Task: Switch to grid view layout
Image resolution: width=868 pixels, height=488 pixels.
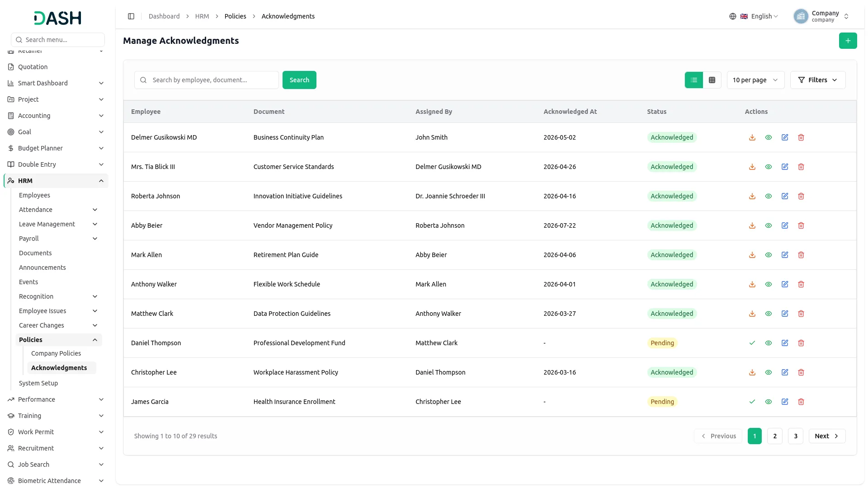Action: click(712, 80)
